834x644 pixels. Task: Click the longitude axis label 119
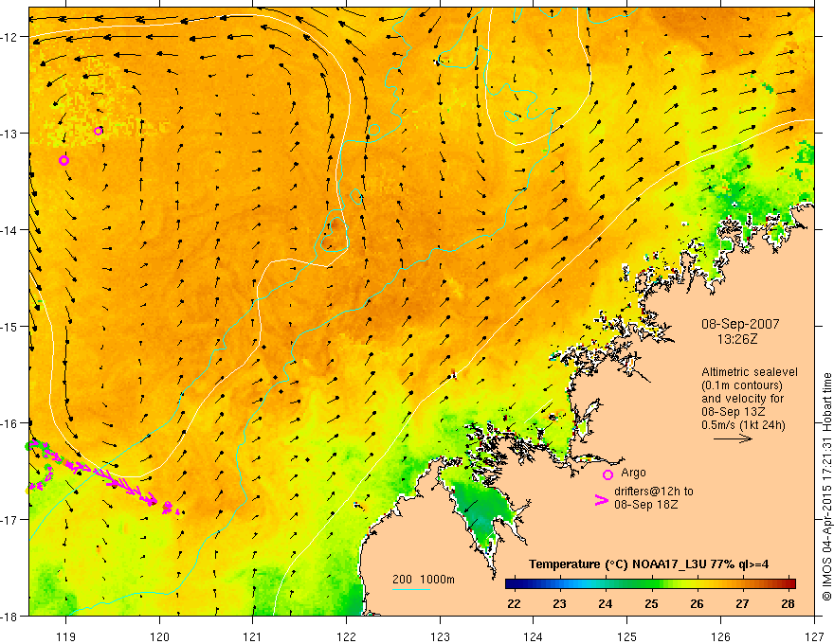(x=66, y=636)
